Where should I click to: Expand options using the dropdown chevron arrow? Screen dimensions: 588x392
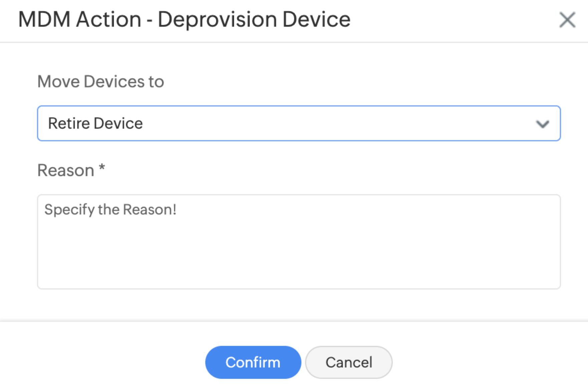point(543,124)
